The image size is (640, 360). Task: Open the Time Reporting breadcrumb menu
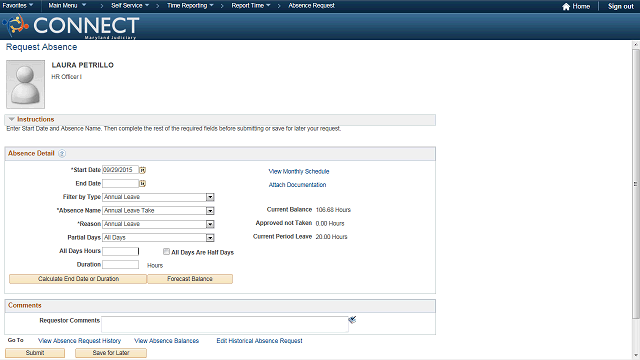pyautogui.click(x=190, y=6)
